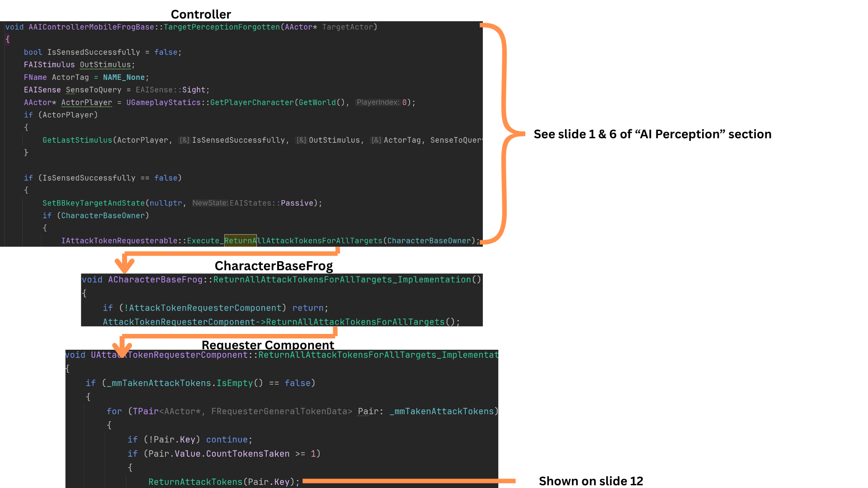Click the ReturnAttackTokens(Pair.Key) call
Image resolution: width=868 pixels, height=488 pixels.
pyautogui.click(x=223, y=482)
